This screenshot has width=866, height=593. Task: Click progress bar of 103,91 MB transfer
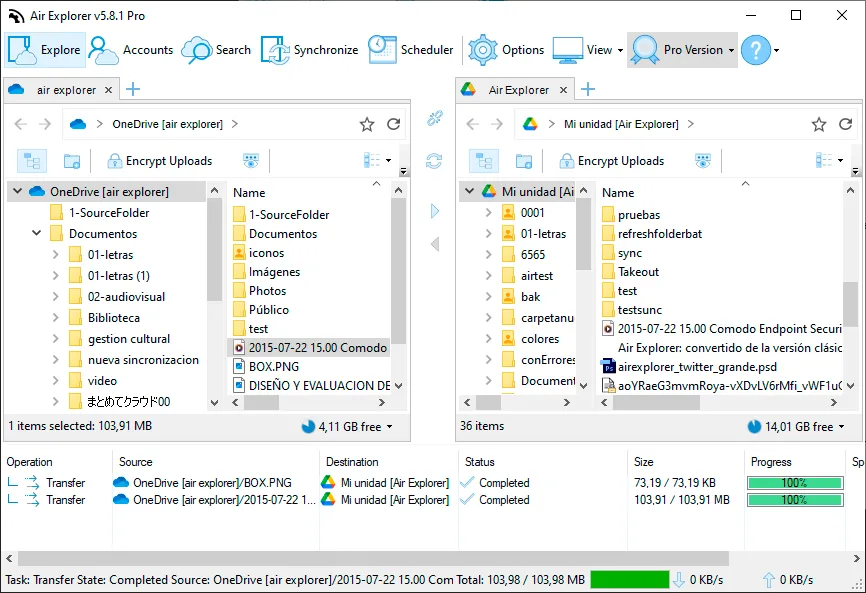pos(795,500)
